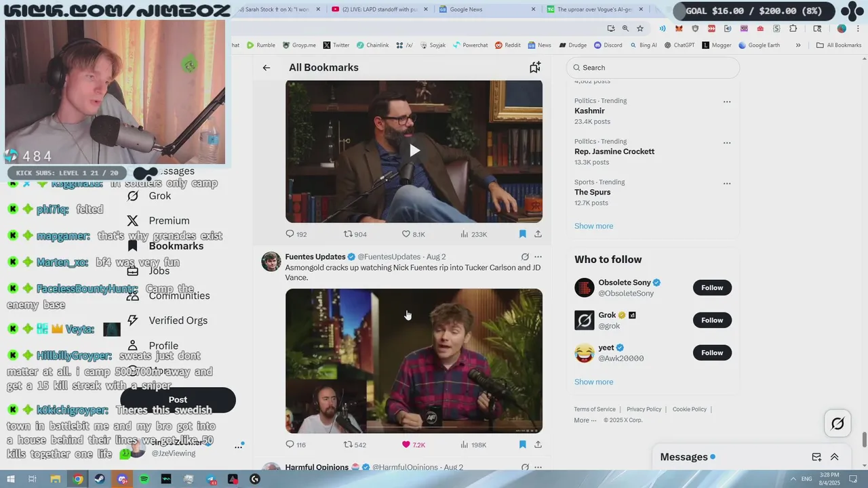Share the Fuentes Updates post
Image resolution: width=868 pixels, height=488 pixels.
pos(538,445)
